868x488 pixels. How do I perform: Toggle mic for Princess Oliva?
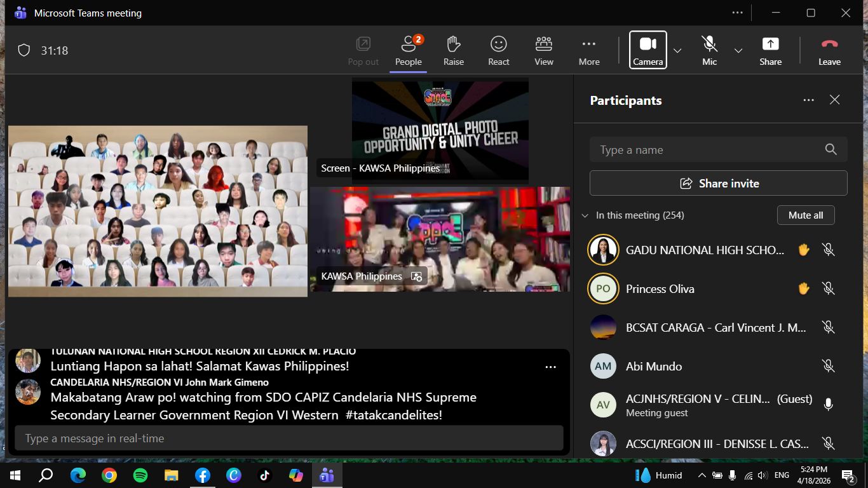pyautogui.click(x=828, y=288)
